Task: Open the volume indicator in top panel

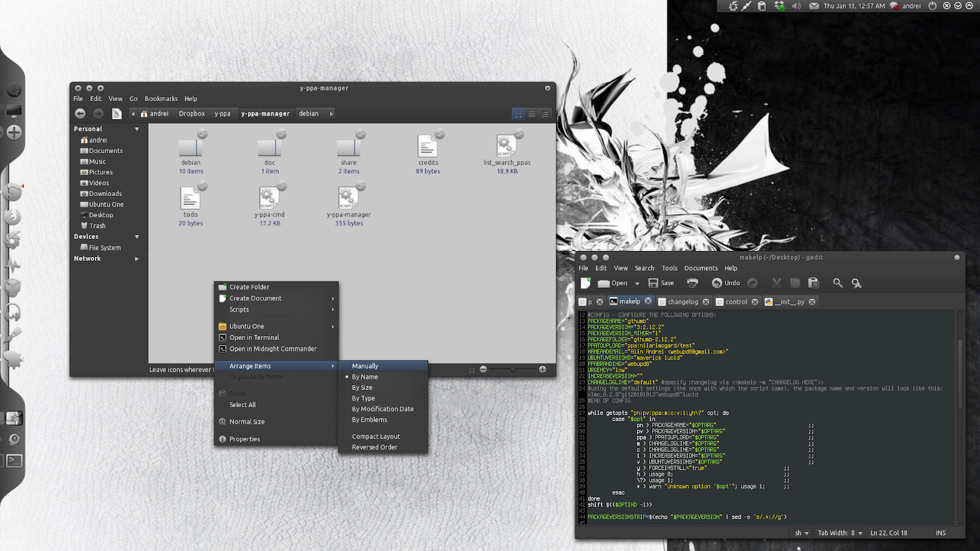Action: click(x=796, y=6)
